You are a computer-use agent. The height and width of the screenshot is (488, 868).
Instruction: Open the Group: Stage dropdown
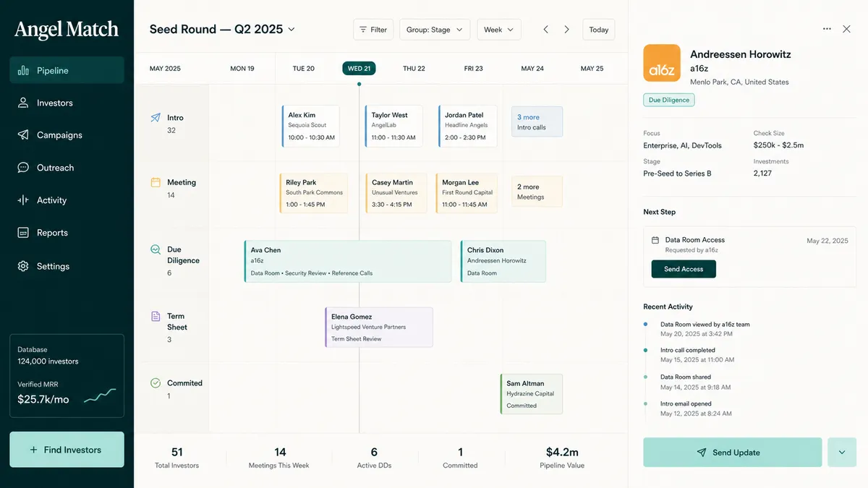coord(435,30)
